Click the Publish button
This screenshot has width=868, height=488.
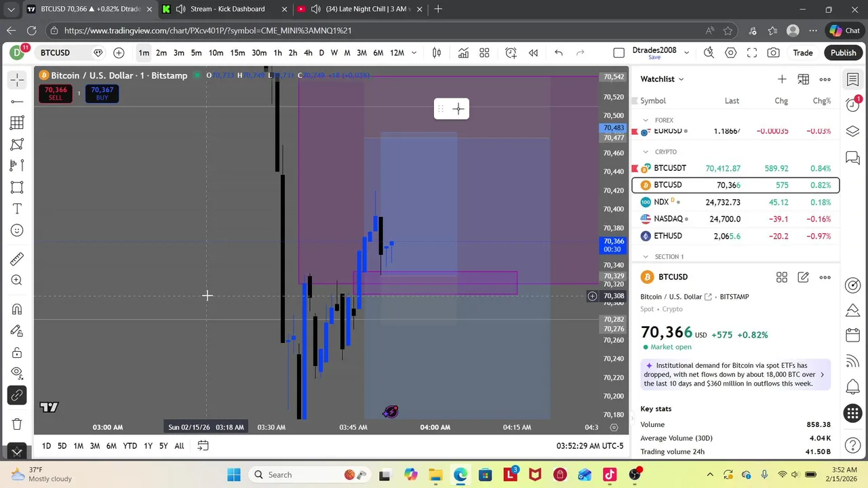pos(844,53)
